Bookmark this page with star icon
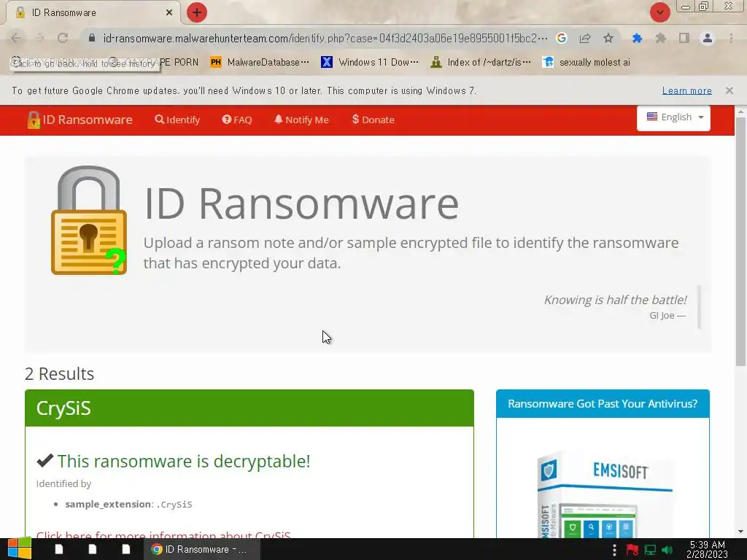This screenshot has height=560, width=747. pyautogui.click(x=608, y=38)
